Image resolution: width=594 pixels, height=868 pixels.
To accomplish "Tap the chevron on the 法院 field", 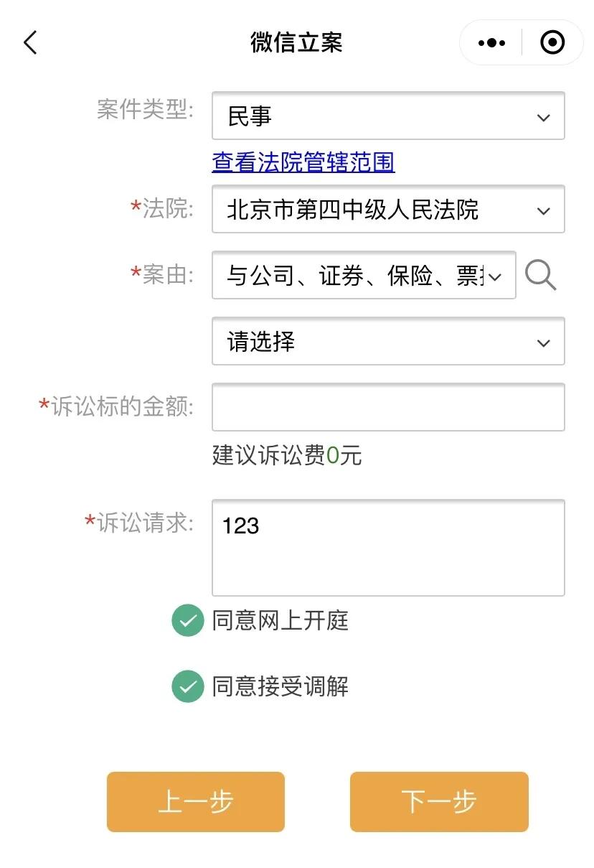I will [543, 210].
